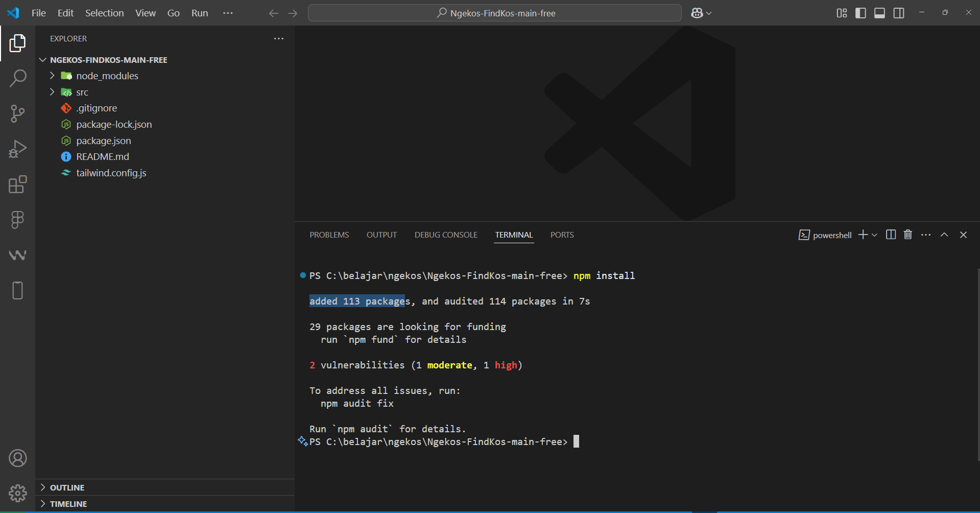Open the Figma extension icon
The image size is (980, 513).
(17, 220)
